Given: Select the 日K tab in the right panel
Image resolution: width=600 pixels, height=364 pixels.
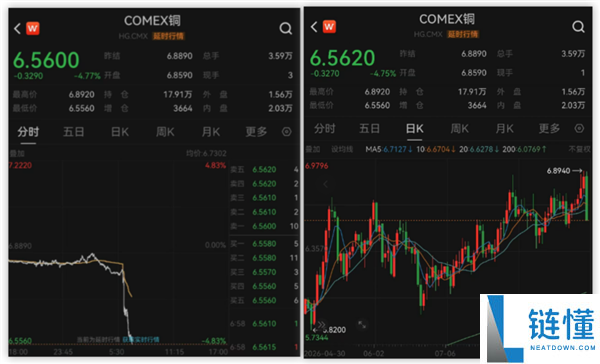Looking at the screenshot, I should 414,129.
